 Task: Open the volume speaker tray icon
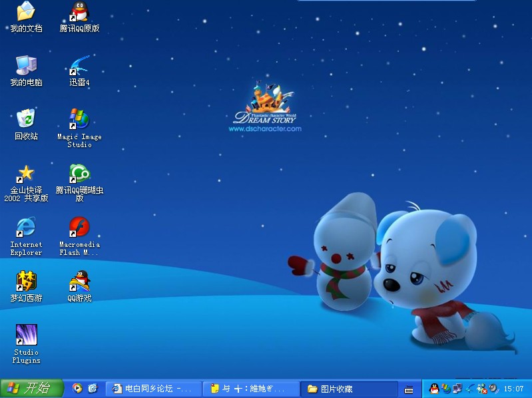click(x=493, y=388)
